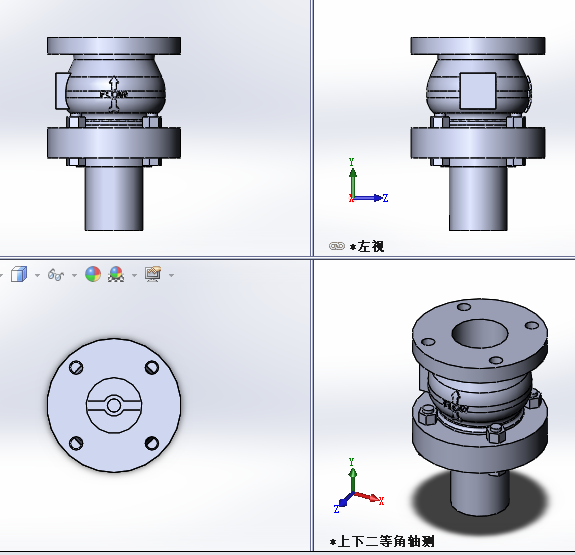This screenshot has height=555, width=575.
Task: Select the circular flange in top view
Action: tap(114, 405)
